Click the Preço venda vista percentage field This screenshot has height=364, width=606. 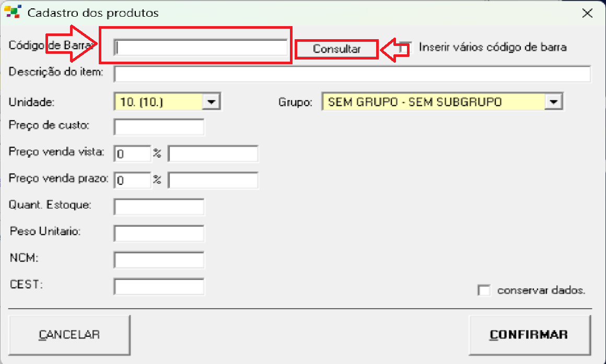132,154
